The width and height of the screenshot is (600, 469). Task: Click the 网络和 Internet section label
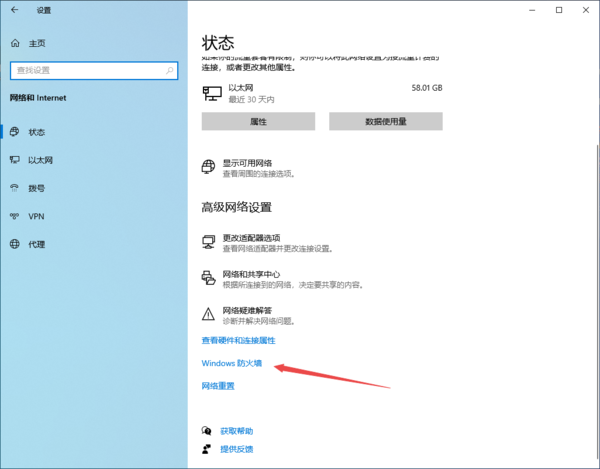pyautogui.click(x=38, y=98)
